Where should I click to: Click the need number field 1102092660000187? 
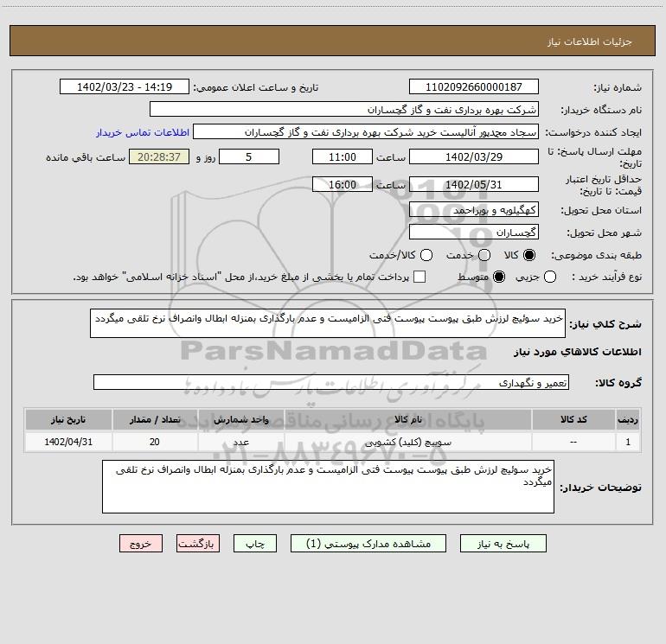[474, 86]
